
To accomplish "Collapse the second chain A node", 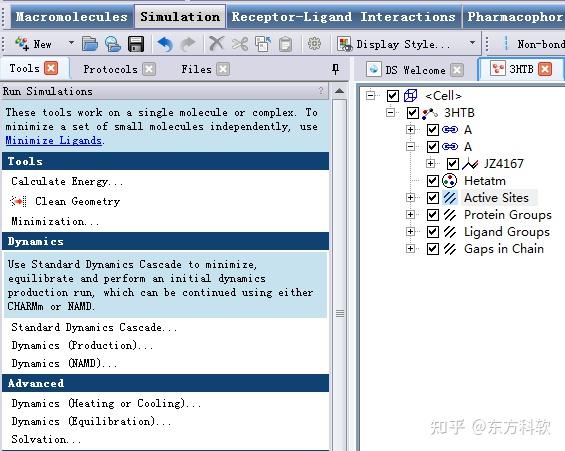I will coord(410,146).
